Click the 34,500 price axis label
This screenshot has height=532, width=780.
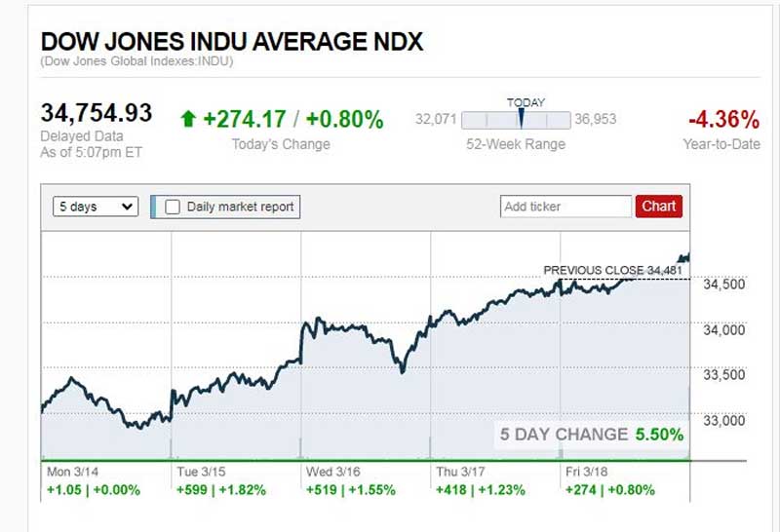coord(724,285)
